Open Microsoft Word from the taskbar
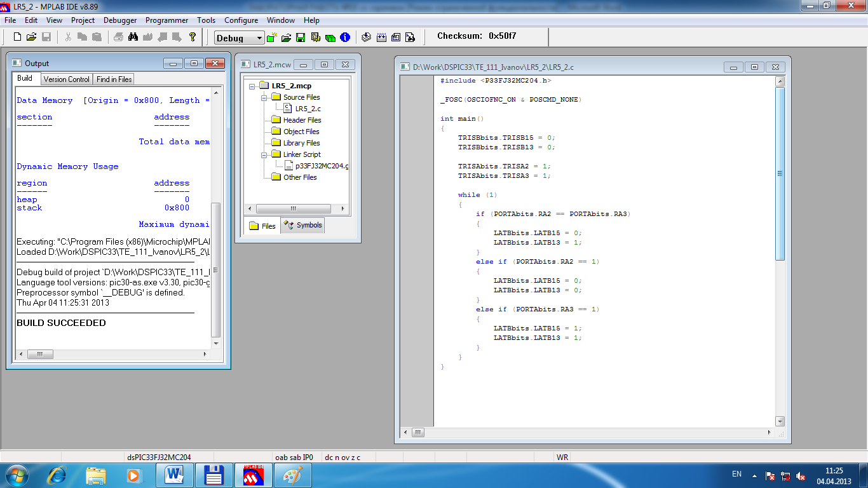 pos(173,475)
